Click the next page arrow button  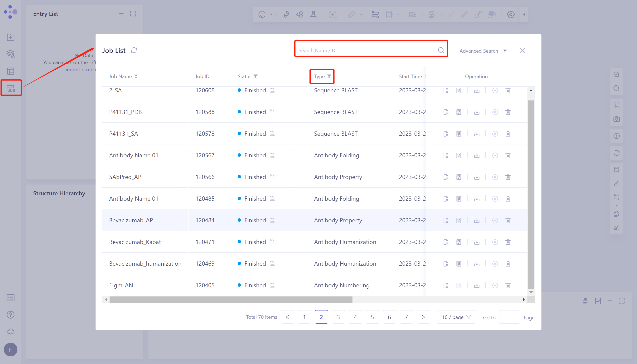pyautogui.click(x=423, y=317)
